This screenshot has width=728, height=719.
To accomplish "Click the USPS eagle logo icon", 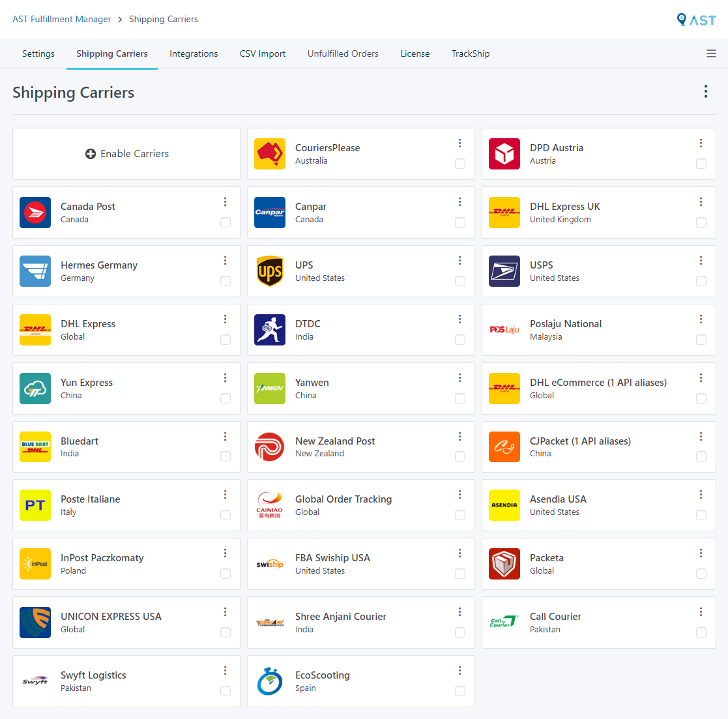I will pyautogui.click(x=504, y=271).
